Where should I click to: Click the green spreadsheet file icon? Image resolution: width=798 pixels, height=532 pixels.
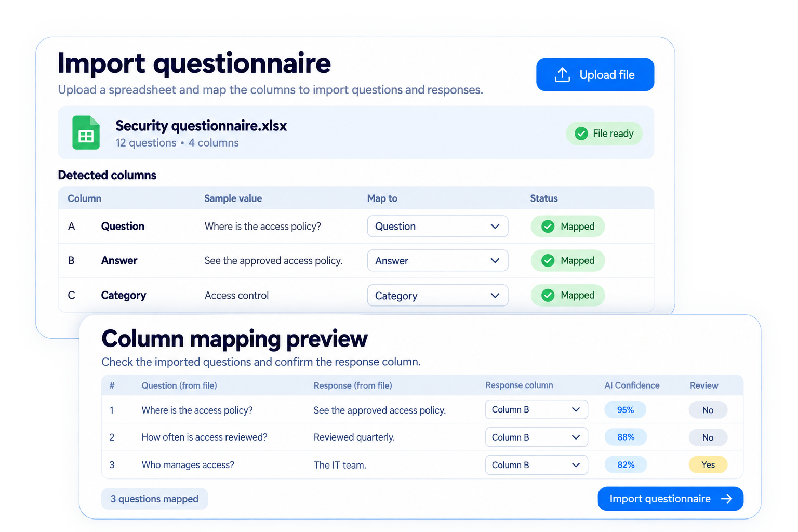pos(86,132)
